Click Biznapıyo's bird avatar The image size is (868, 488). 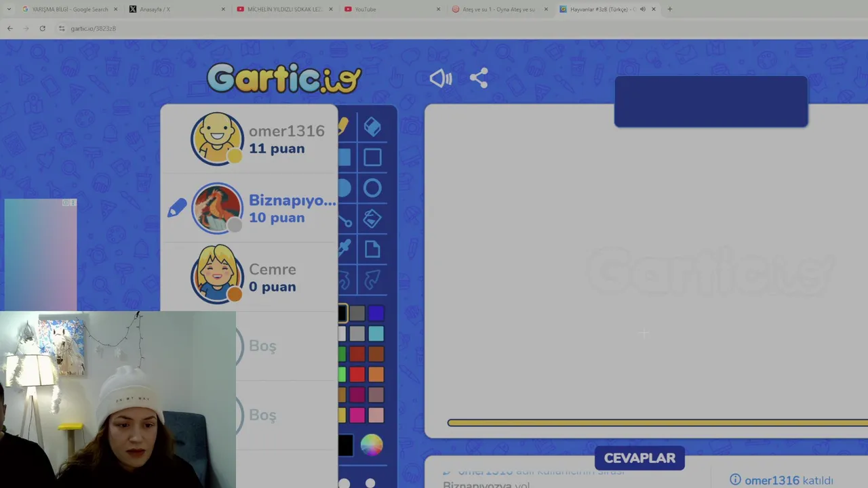coord(217,208)
